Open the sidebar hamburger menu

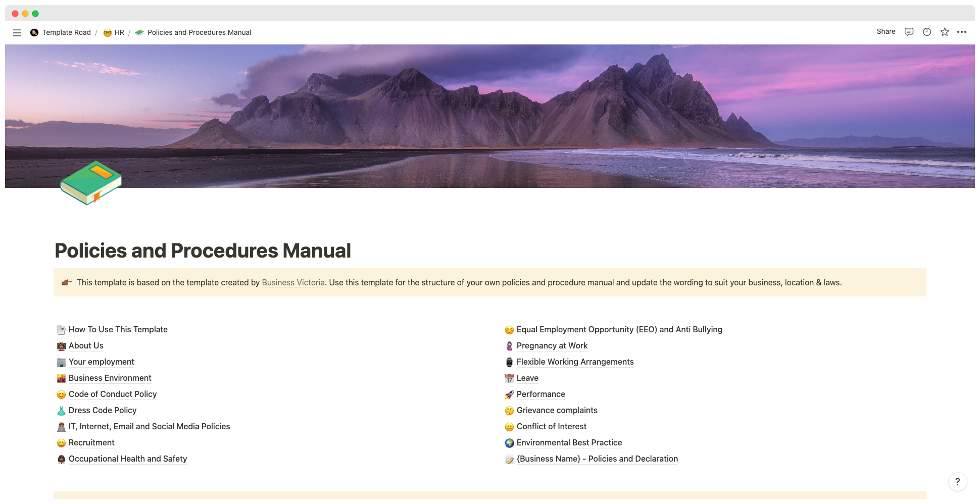tap(17, 32)
